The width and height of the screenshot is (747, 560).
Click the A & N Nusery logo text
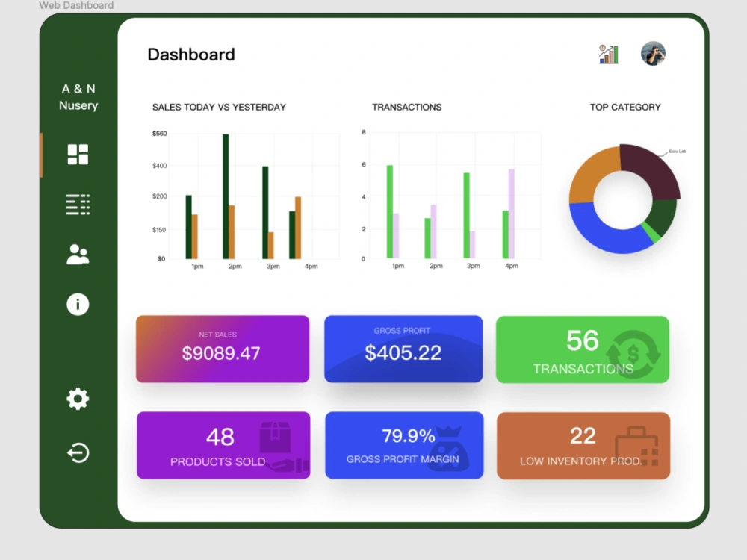[78, 96]
